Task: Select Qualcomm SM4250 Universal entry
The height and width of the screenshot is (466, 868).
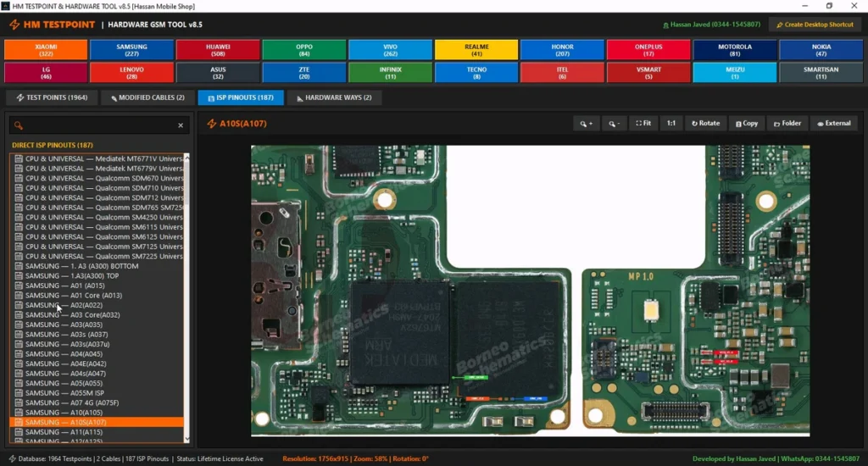Action: coord(97,218)
